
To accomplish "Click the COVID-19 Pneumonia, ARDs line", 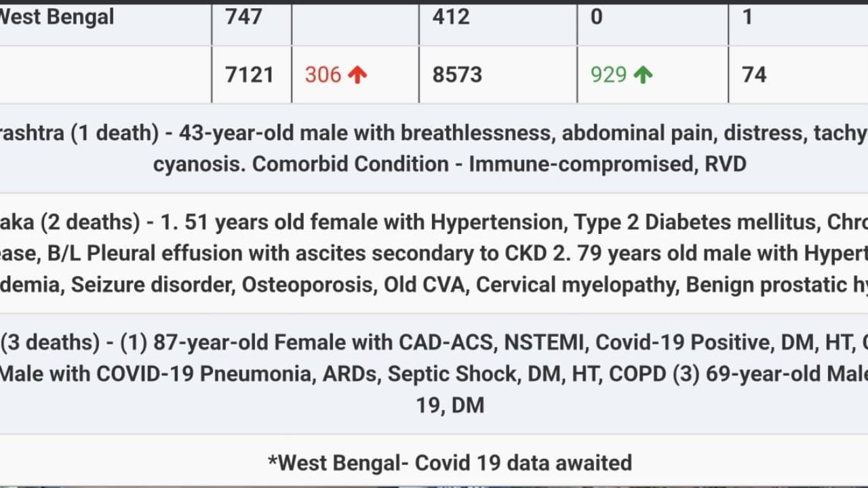I will pyautogui.click(x=434, y=374).
